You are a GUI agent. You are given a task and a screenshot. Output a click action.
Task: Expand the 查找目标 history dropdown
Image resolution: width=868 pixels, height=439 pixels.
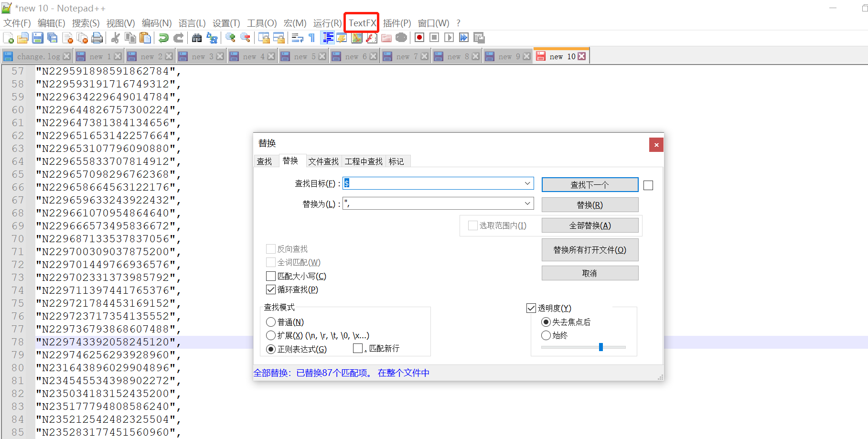(527, 183)
